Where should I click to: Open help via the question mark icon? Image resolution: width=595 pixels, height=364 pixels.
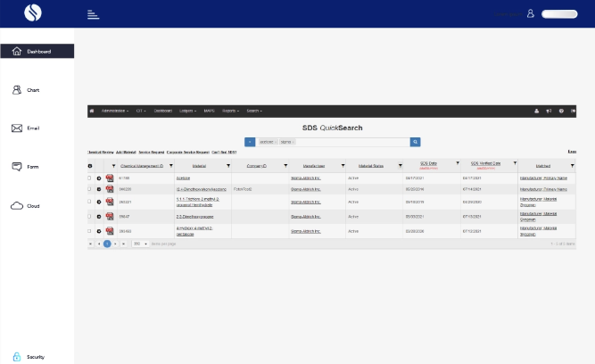(x=561, y=111)
